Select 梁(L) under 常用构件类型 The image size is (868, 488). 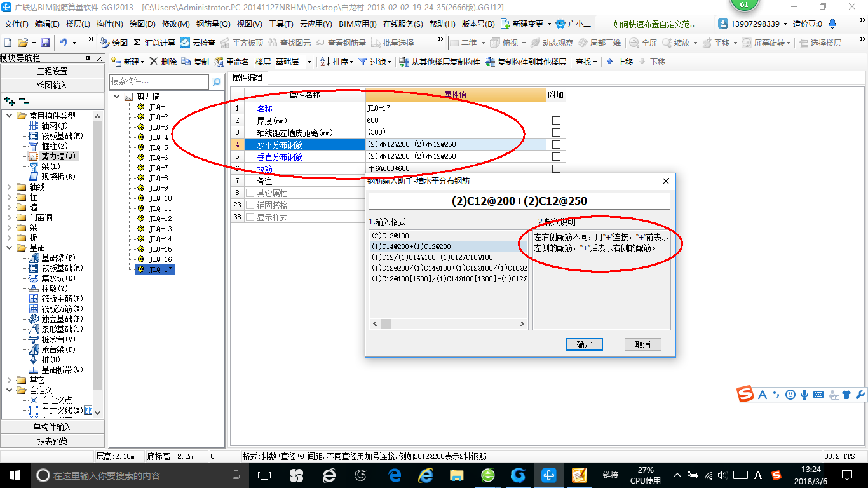pyautogui.click(x=45, y=166)
